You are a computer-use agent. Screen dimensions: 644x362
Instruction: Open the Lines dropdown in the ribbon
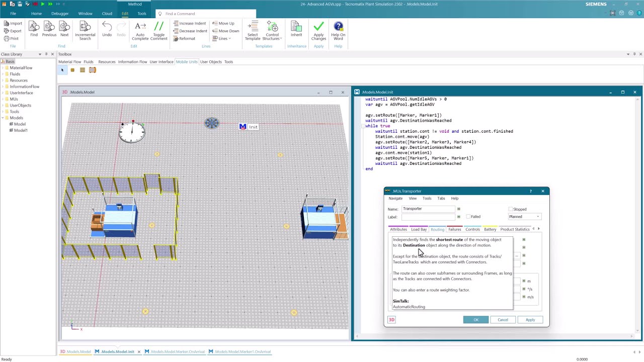tap(222, 38)
